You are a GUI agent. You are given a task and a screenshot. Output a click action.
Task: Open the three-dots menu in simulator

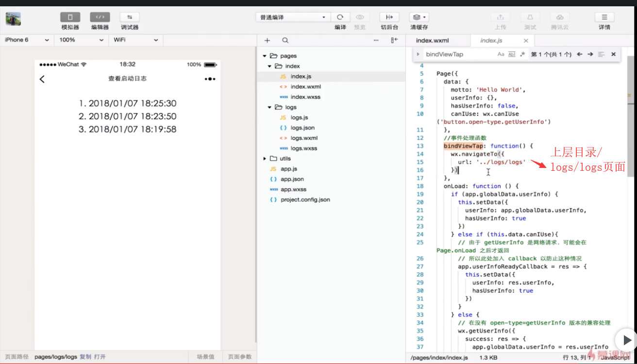click(x=210, y=79)
